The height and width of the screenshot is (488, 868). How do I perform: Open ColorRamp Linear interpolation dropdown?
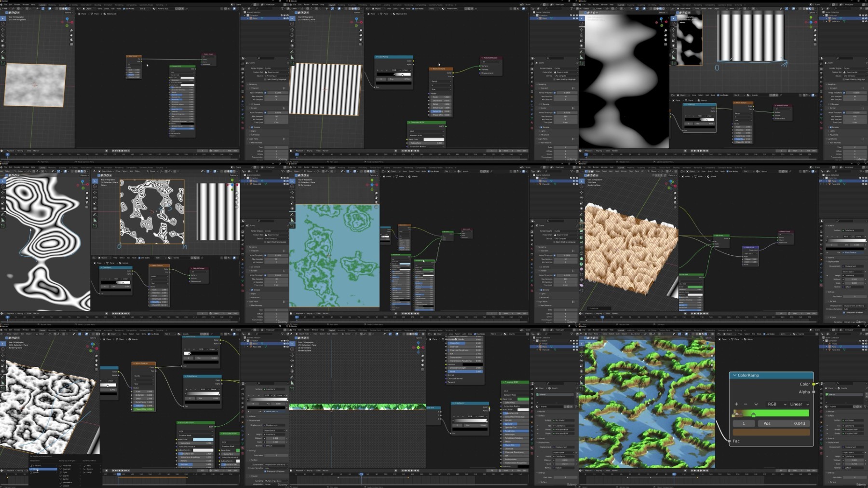point(799,404)
